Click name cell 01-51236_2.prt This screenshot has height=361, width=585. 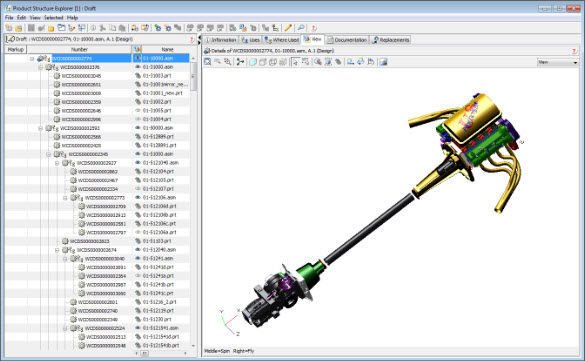[159, 302]
